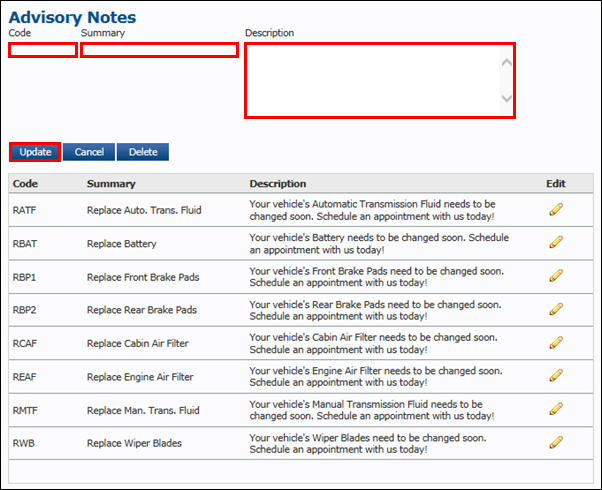Edit the RBAT Replace Battery pencil icon

[556, 242]
